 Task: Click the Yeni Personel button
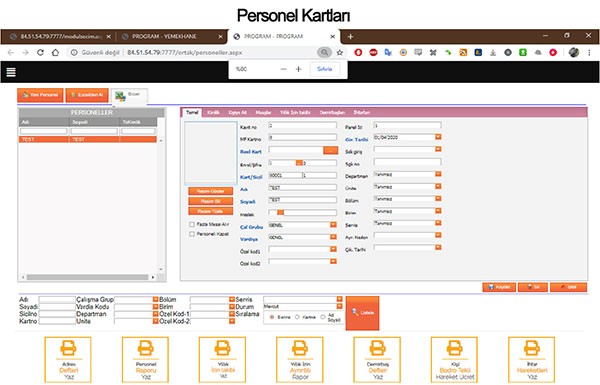[40, 95]
